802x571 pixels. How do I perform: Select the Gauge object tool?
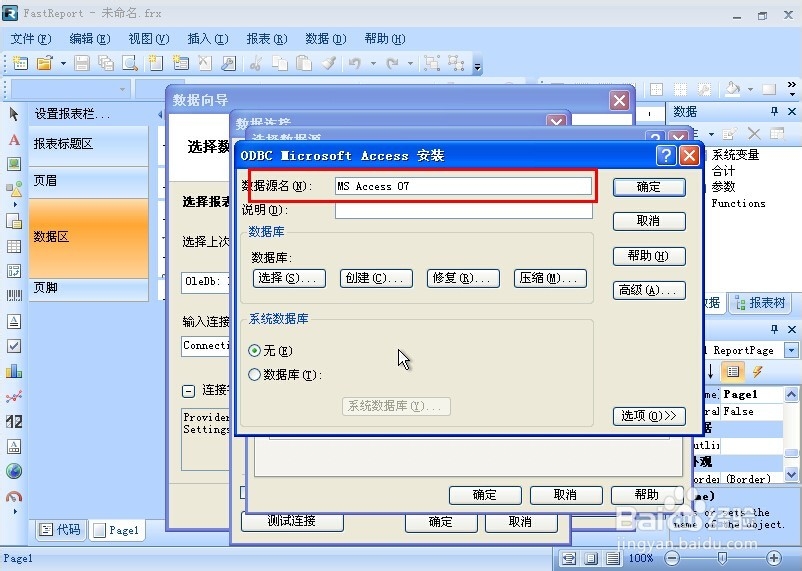[14, 496]
